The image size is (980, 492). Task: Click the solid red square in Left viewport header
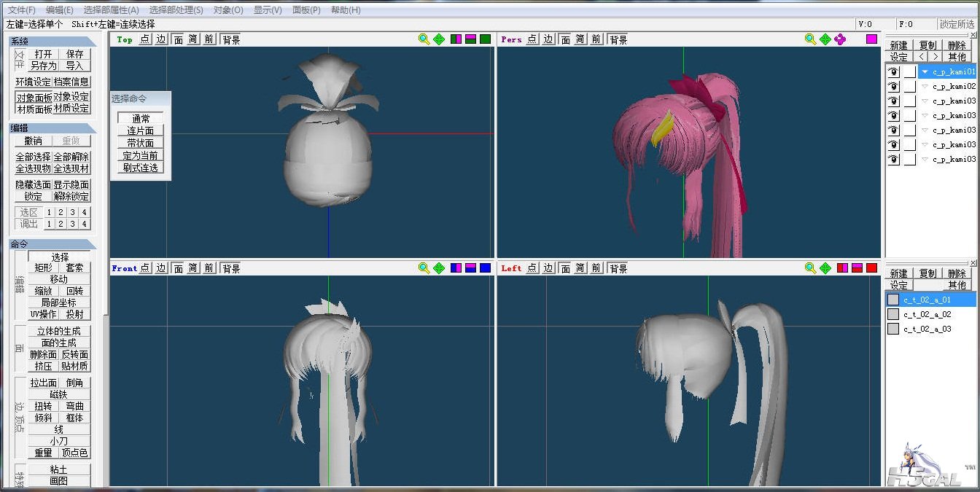point(871,268)
